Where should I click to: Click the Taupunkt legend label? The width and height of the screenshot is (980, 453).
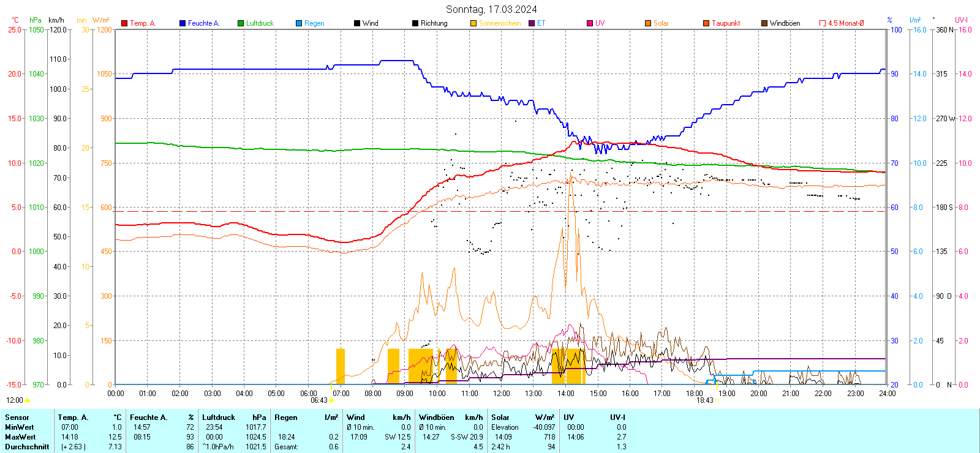tap(726, 23)
